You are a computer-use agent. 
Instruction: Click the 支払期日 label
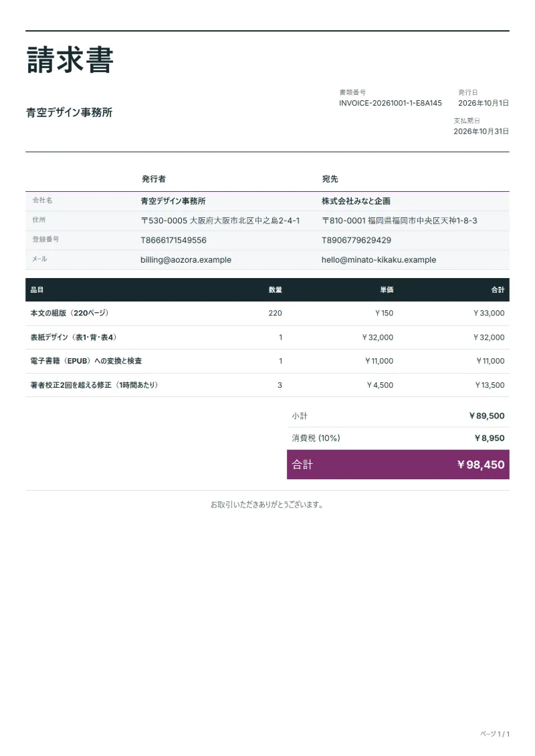[x=467, y=120]
